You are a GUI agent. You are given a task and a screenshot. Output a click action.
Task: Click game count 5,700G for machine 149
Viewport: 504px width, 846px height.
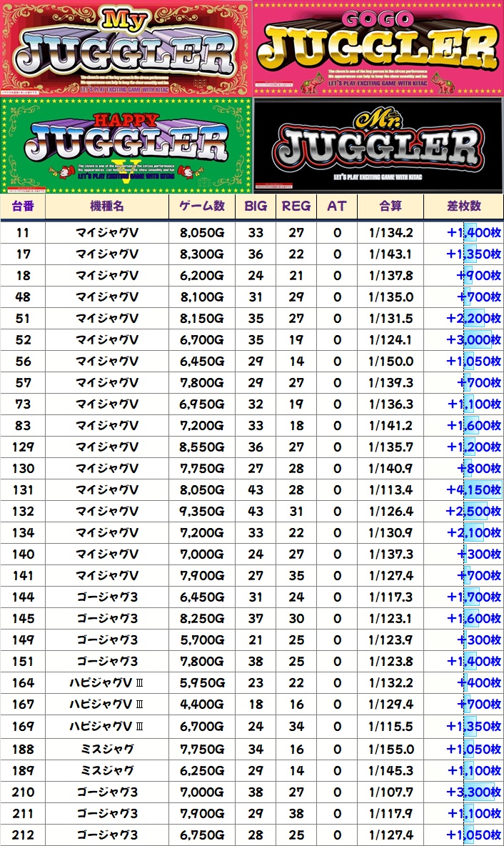pyautogui.click(x=202, y=640)
